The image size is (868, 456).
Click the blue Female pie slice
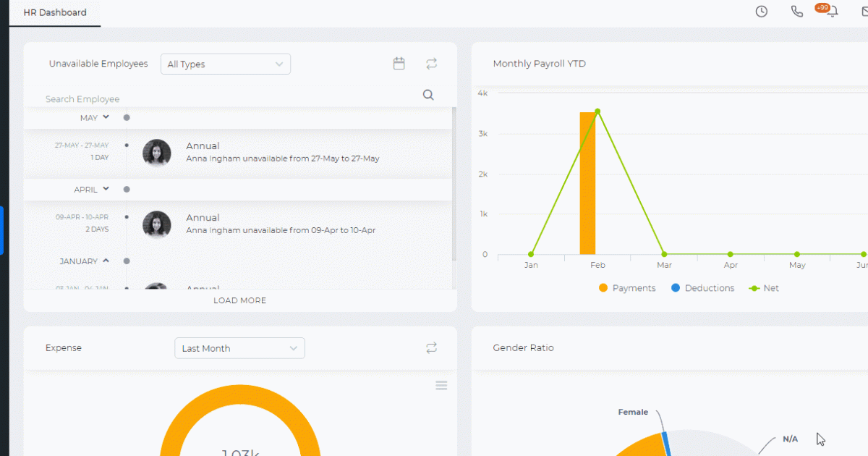tap(666, 444)
